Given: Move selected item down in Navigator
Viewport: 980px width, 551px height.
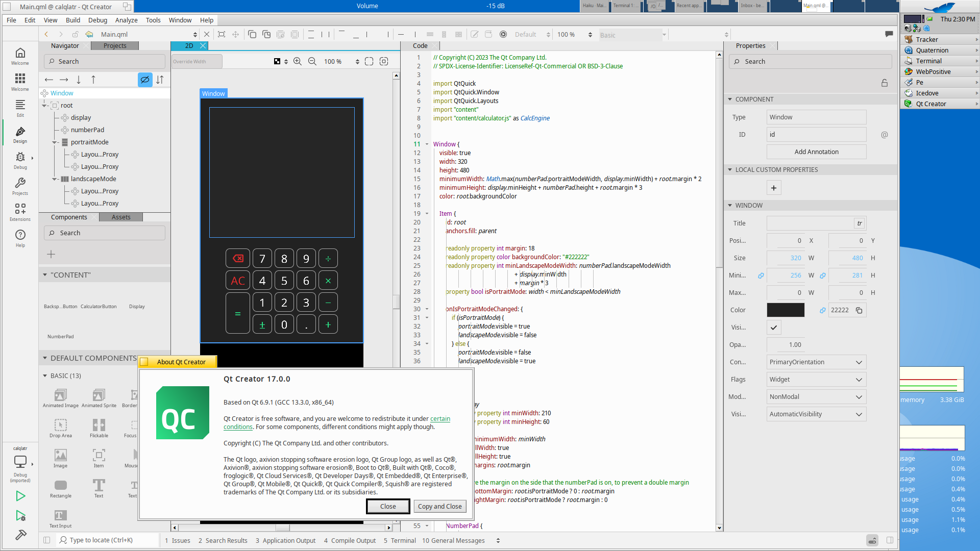Looking at the screenshot, I should tap(79, 80).
